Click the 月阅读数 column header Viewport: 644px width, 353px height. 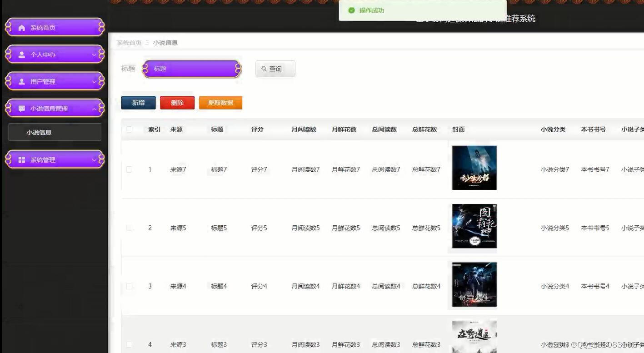tap(304, 129)
